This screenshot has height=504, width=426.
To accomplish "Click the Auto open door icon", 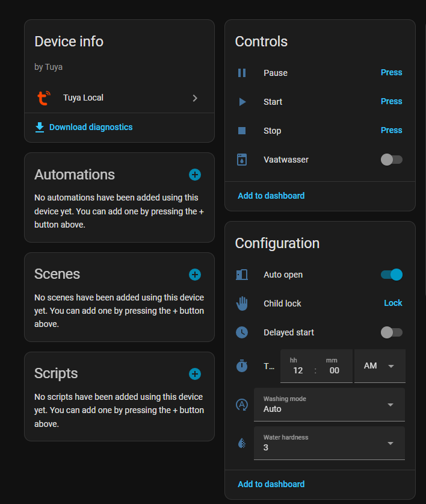I will point(242,274).
